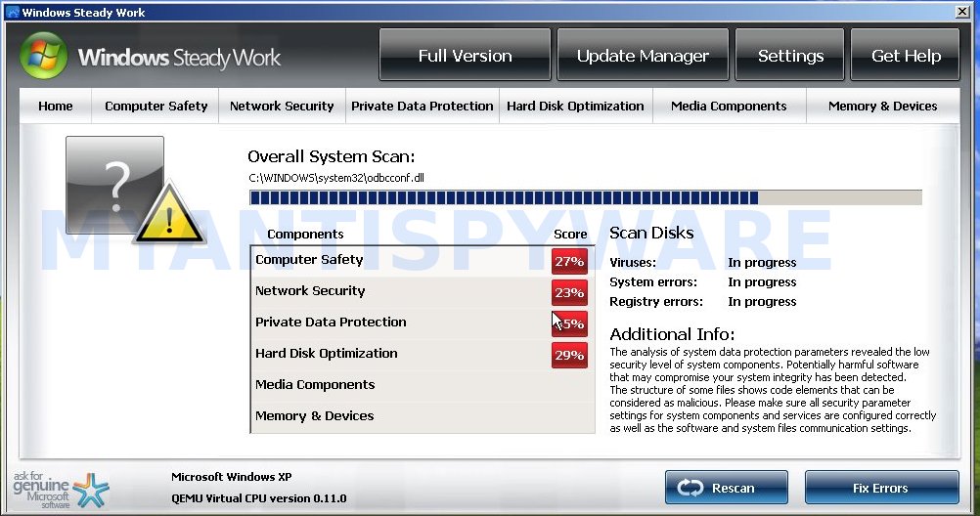
Task: Select the Private Data Protection tab
Action: (x=422, y=107)
